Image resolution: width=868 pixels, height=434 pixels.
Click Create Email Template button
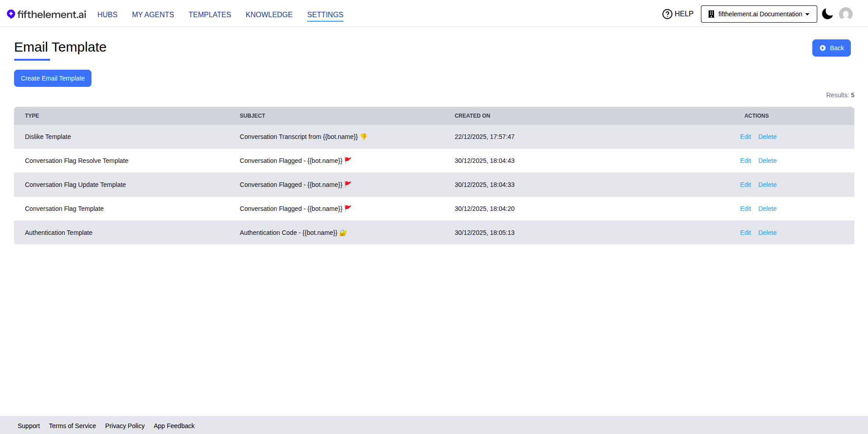(x=53, y=78)
